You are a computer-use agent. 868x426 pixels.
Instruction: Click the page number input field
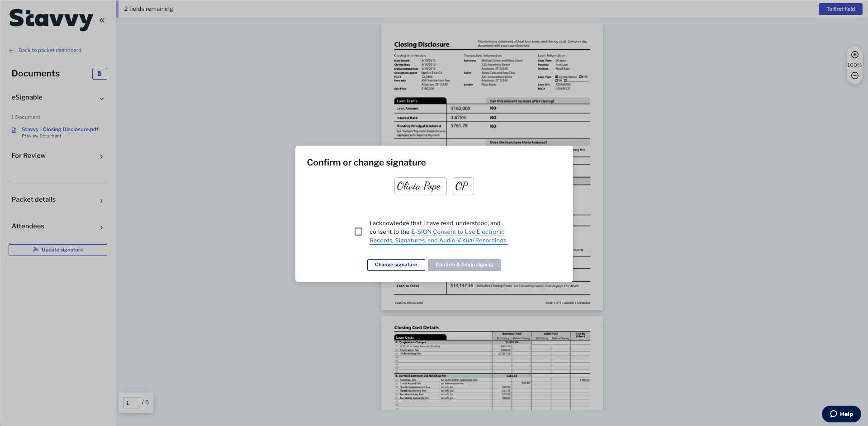pos(131,402)
